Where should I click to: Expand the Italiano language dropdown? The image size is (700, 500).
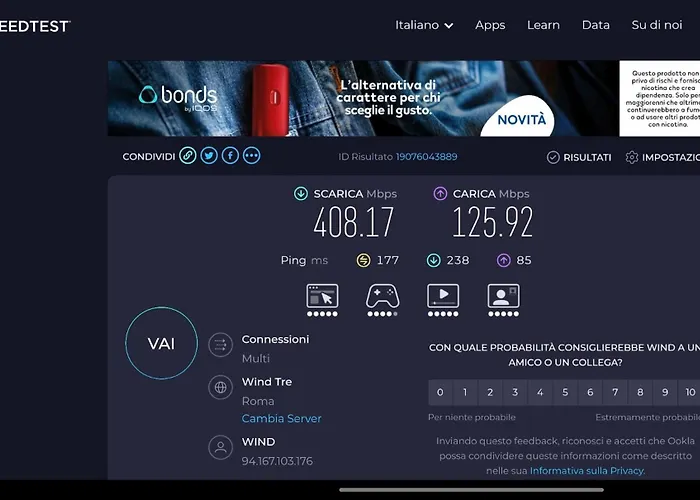pyautogui.click(x=424, y=25)
